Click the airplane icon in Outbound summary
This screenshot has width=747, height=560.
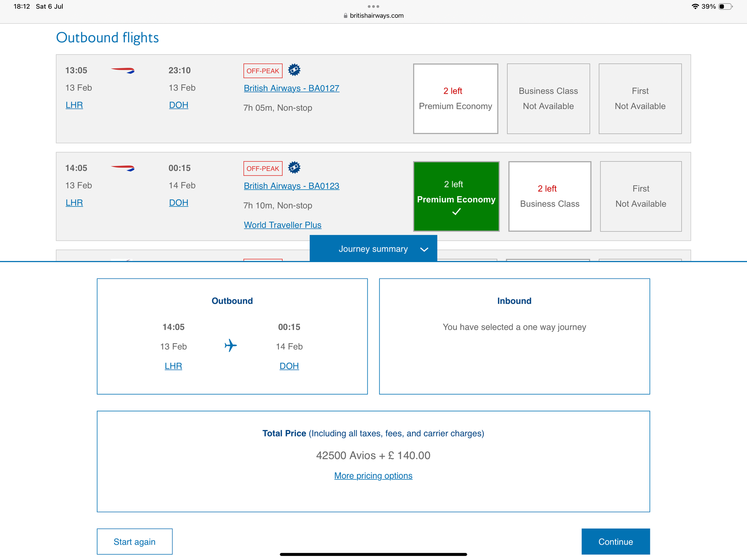click(x=231, y=346)
